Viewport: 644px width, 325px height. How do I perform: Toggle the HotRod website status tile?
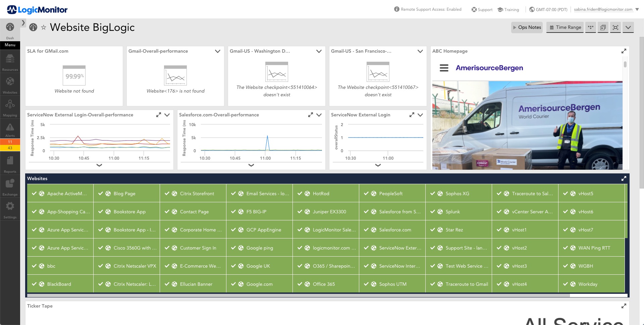[321, 194]
